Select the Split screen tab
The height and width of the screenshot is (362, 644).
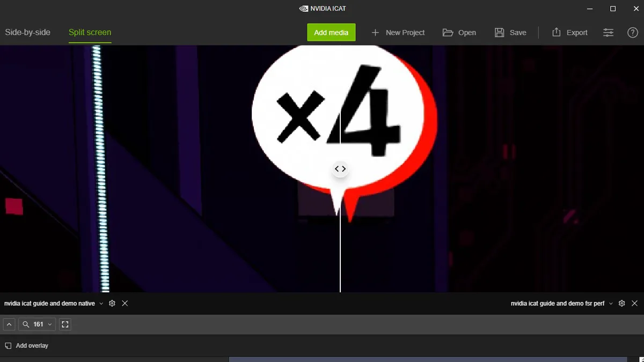(90, 32)
